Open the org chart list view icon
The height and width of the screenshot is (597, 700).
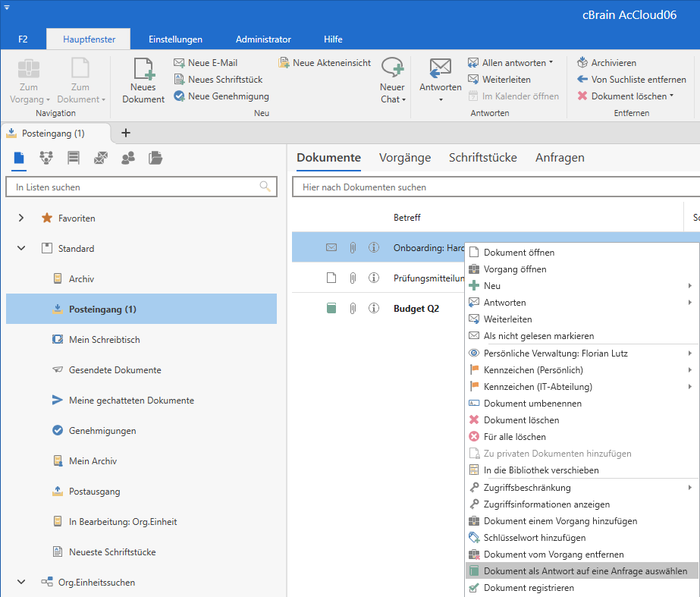(x=46, y=158)
